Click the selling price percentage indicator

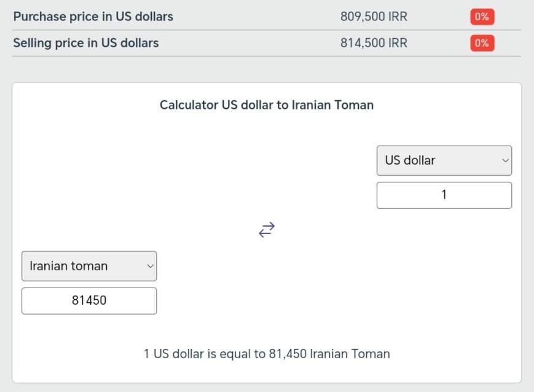coord(481,43)
